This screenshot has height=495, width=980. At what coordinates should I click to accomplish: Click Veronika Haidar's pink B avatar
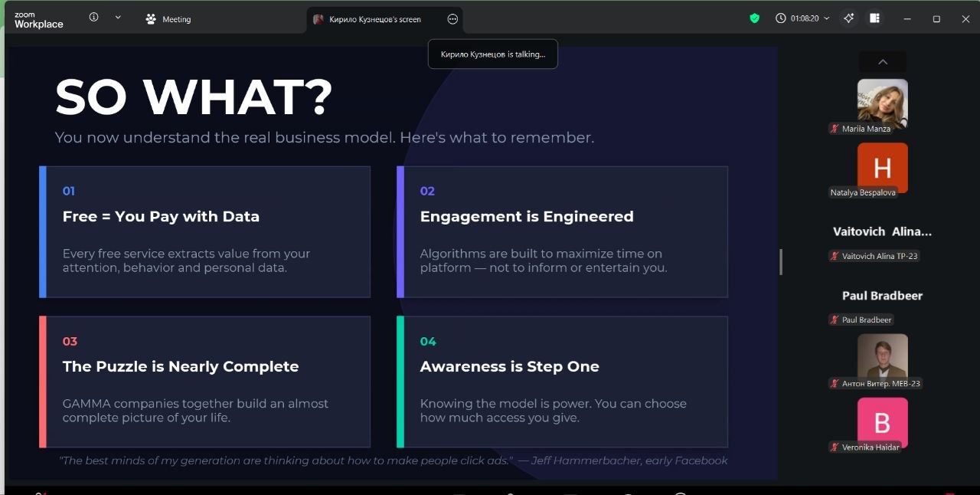(x=882, y=421)
